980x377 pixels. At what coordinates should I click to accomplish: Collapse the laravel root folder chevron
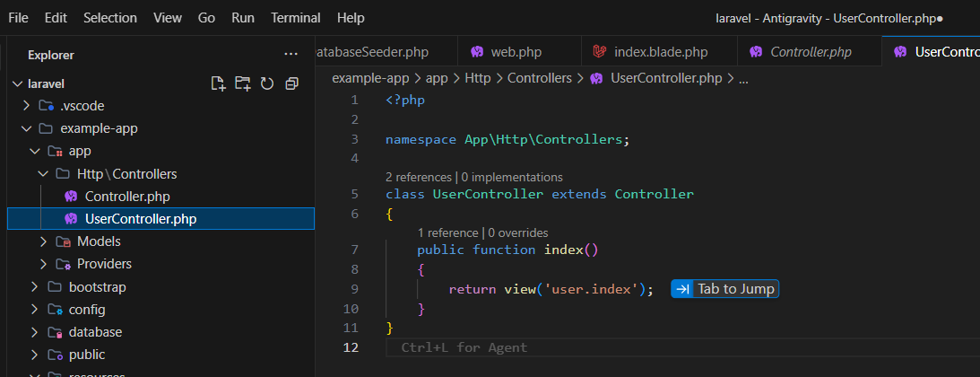[x=17, y=83]
